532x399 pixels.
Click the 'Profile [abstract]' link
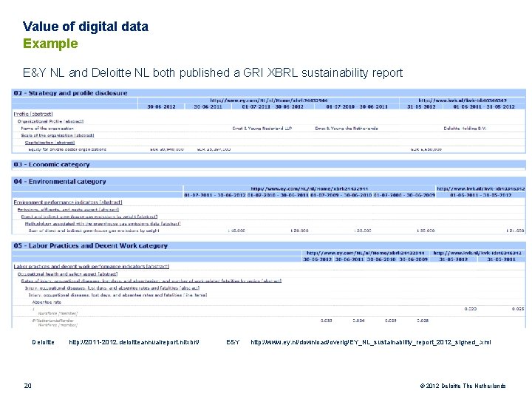click(33, 114)
